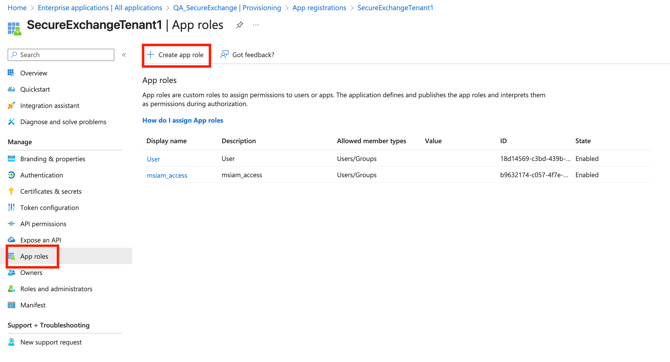The width and height of the screenshot is (670, 362).
Task: Click Users/Groups in User row
Action: [x=357, y=159]
